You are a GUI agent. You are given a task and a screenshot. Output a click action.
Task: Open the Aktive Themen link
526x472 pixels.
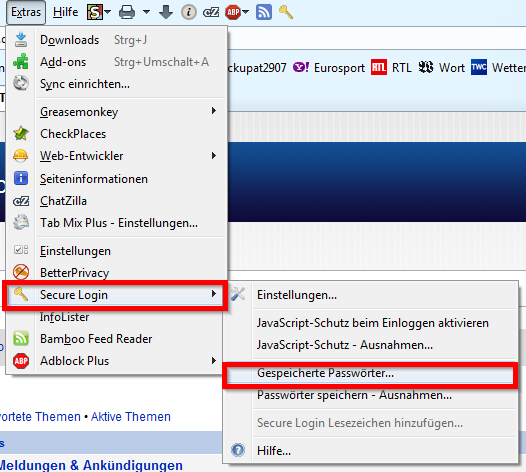(x=131, y=417)
